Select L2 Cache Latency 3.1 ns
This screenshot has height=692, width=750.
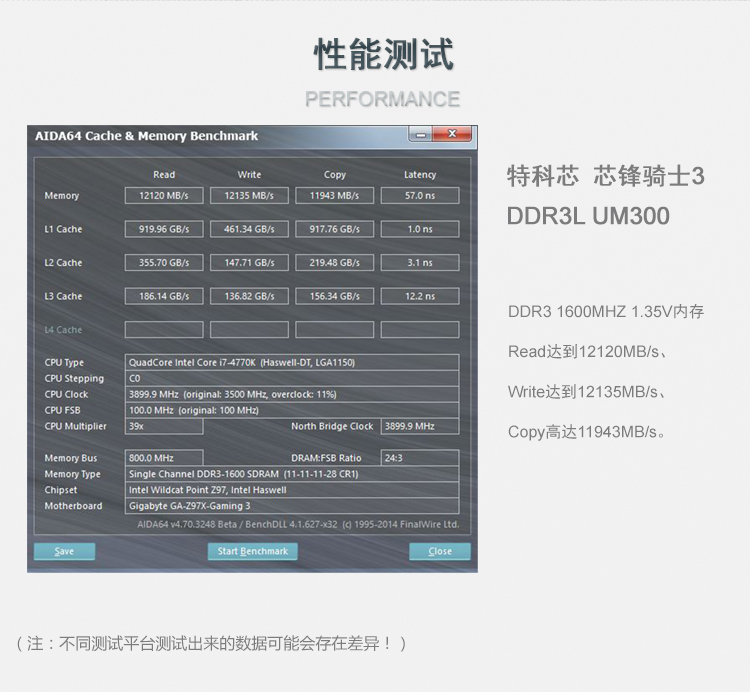point(420,263)
